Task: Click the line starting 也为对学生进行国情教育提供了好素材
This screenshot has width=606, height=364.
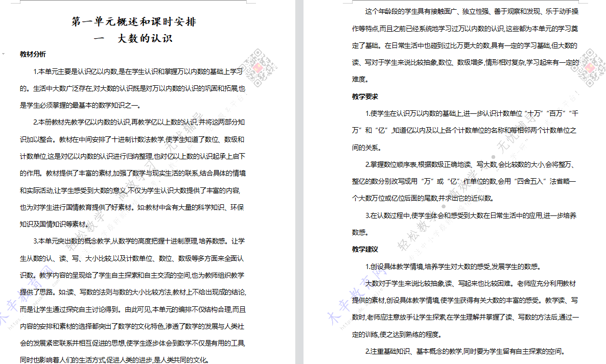Action: (x=132, y=207)
